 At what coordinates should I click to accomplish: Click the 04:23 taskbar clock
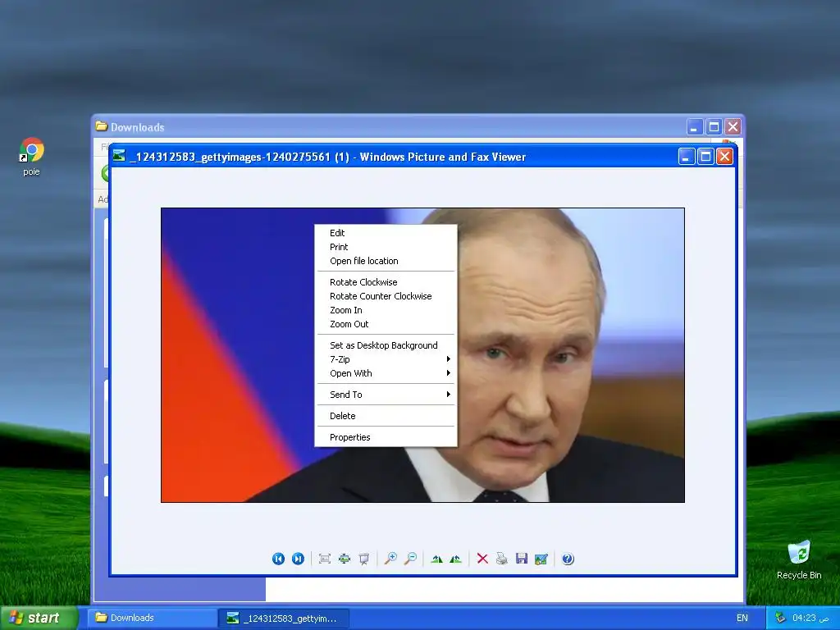pyautogui.click(x=810, y=618)
